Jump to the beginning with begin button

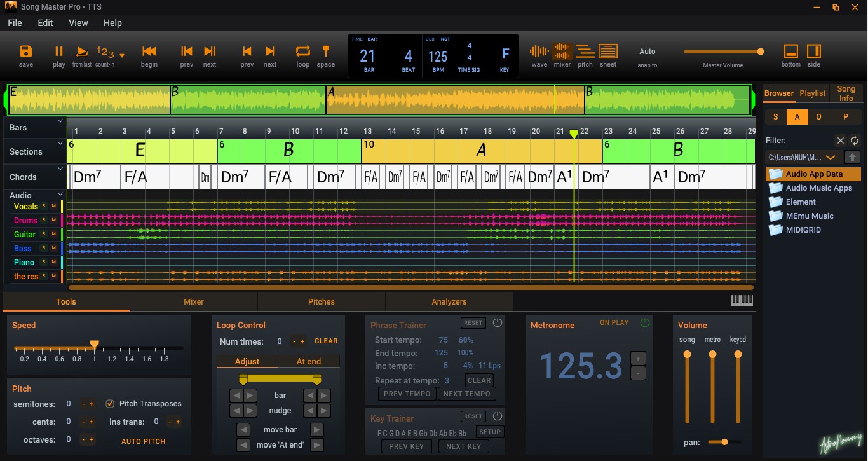(x=149, y=52)
